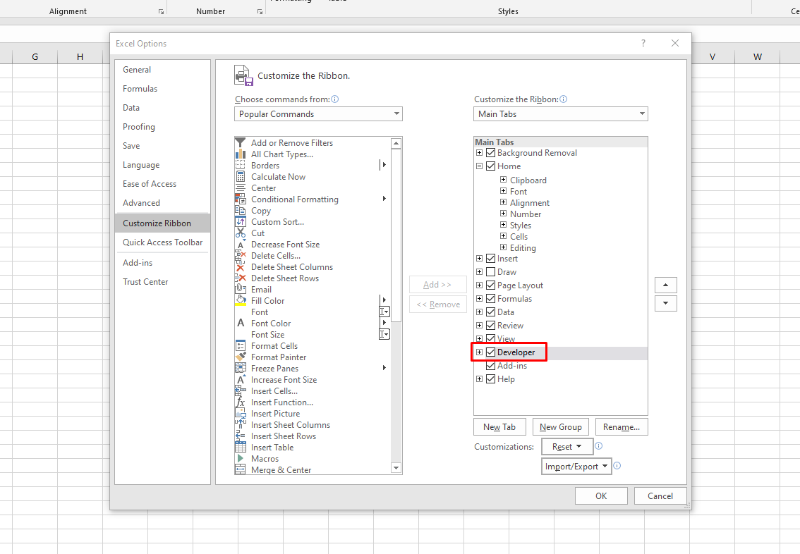
Task: Open the Reset customizations dropdown
Action: 567,446
